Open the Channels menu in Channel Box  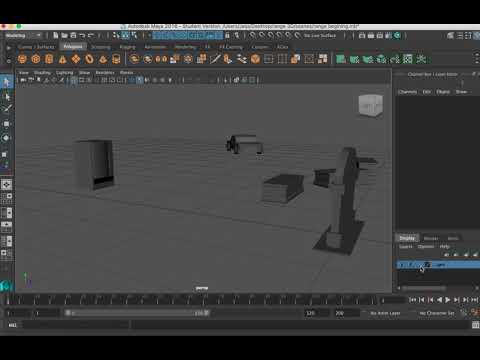(407, 92)
